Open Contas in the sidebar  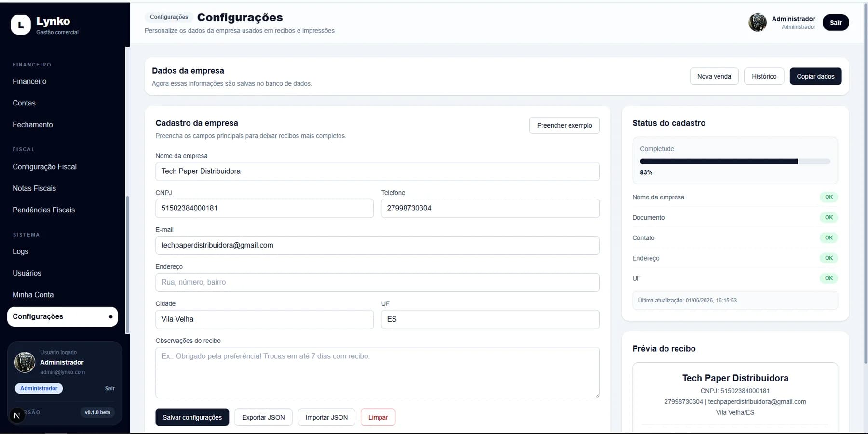click(24, 103)
